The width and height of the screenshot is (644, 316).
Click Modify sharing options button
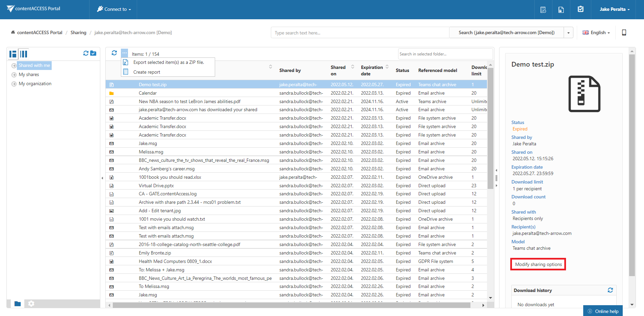click(538, 264)
